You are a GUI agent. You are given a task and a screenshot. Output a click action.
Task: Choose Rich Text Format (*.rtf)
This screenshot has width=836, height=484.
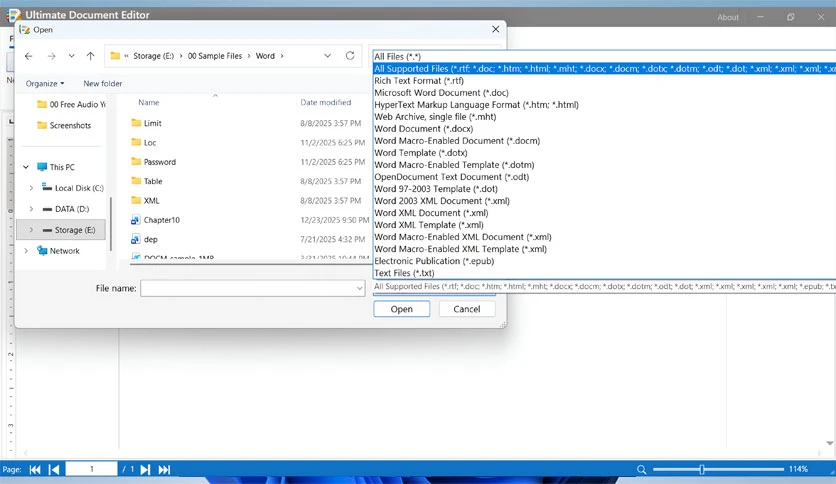click(x=605, y=81)
